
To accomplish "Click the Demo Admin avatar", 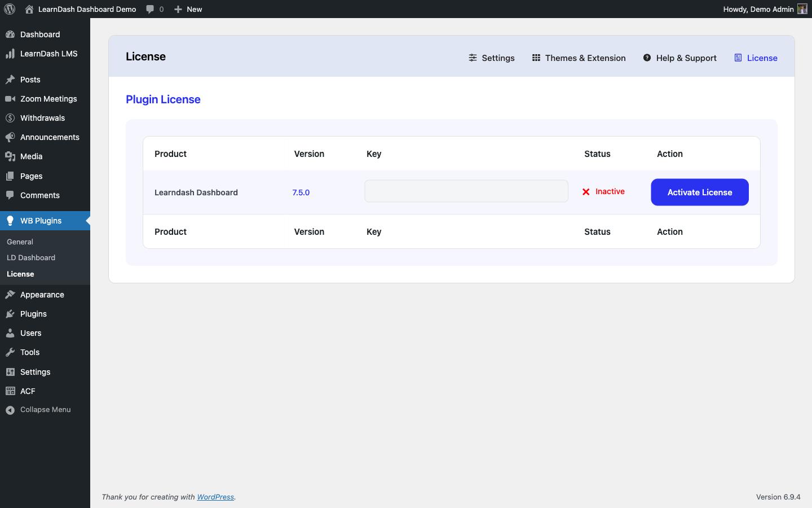I will point(801,9).
